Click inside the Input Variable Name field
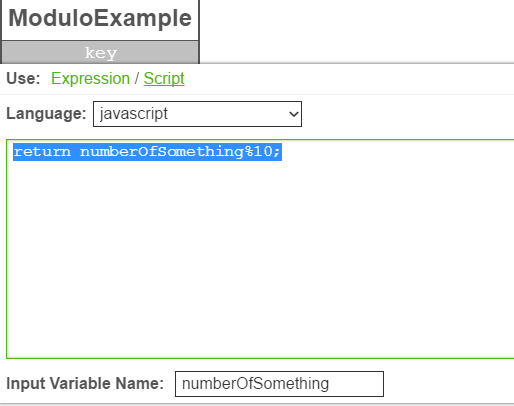Image resolution: width=514 pixels, height=406 pixels. (x=279, y=384)
